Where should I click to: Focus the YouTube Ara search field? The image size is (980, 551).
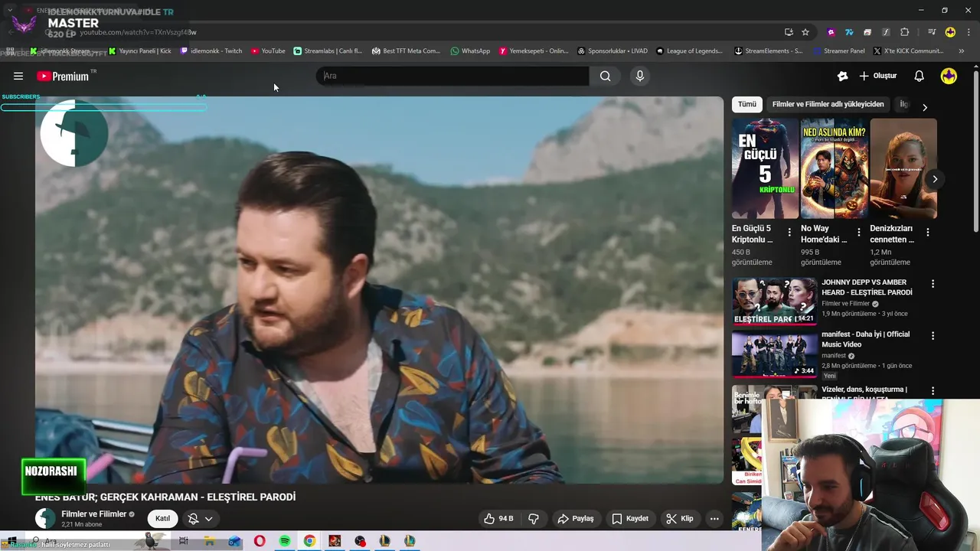point(453,76)
